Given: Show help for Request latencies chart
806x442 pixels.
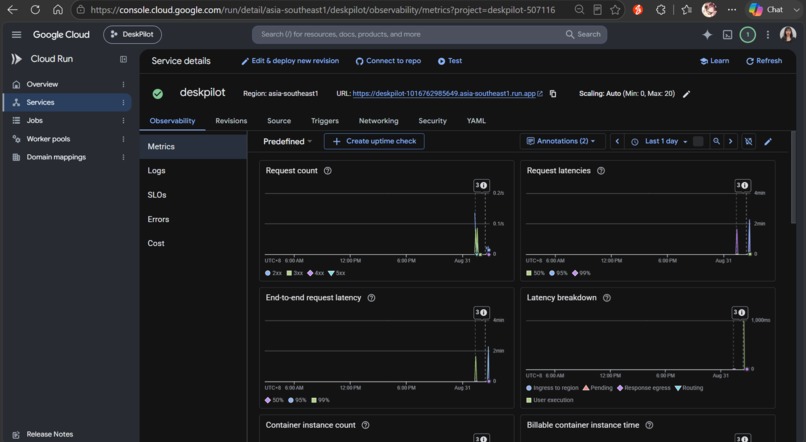Looking at the screenshot, I should tap(601, 171).
